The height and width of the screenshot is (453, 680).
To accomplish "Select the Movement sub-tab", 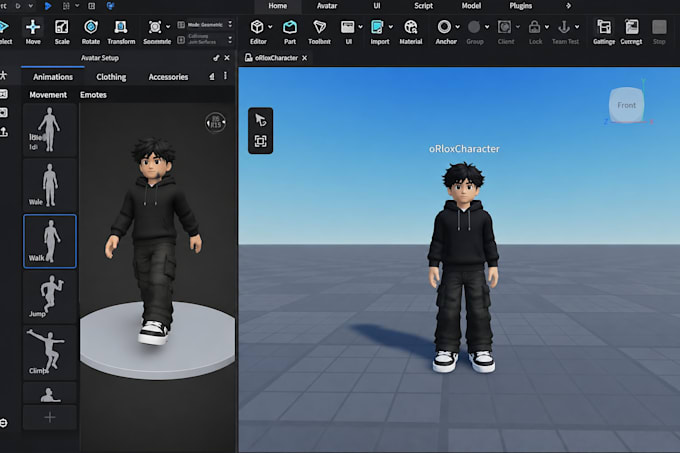I will click(48, 95).
